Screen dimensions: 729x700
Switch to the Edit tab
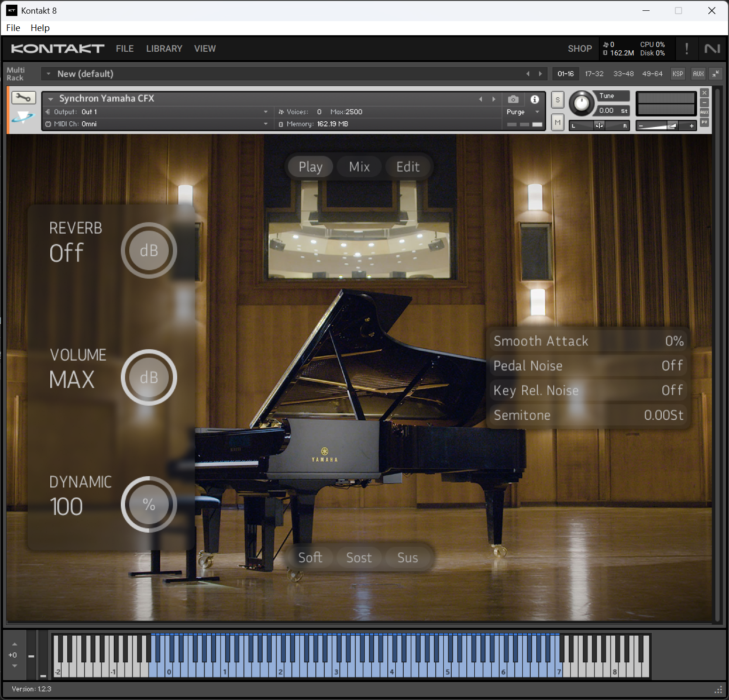click(408, 166)
